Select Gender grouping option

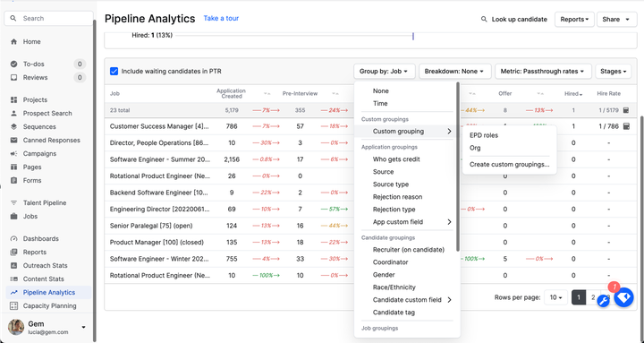point(384,275)
